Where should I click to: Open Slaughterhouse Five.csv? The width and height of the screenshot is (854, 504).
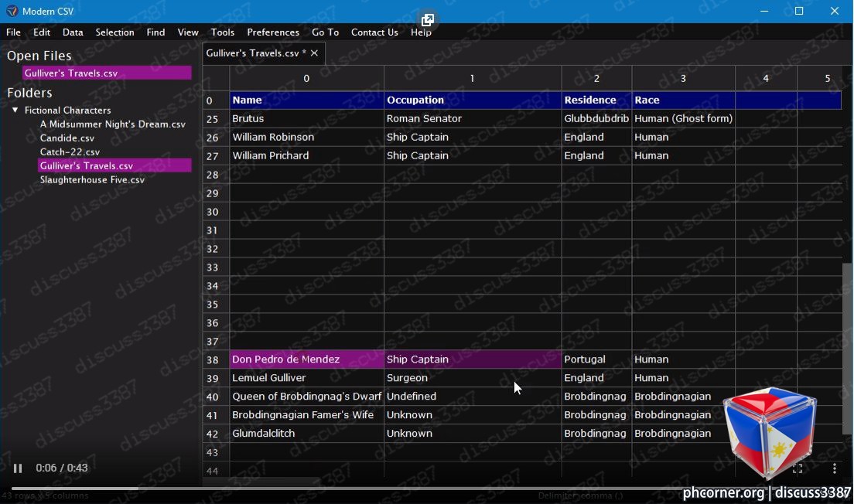pos(92,179)
